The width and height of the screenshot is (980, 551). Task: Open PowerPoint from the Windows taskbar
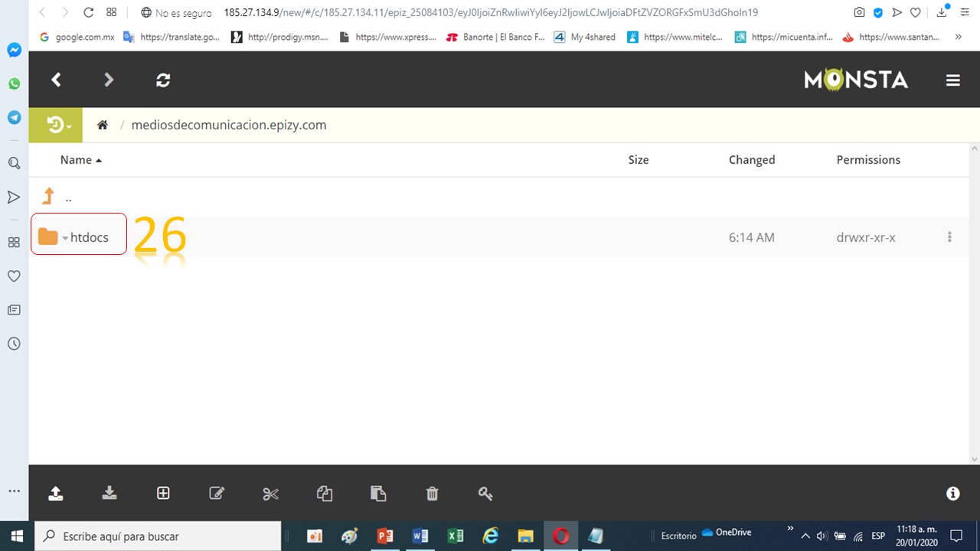[x=385, y=536]
